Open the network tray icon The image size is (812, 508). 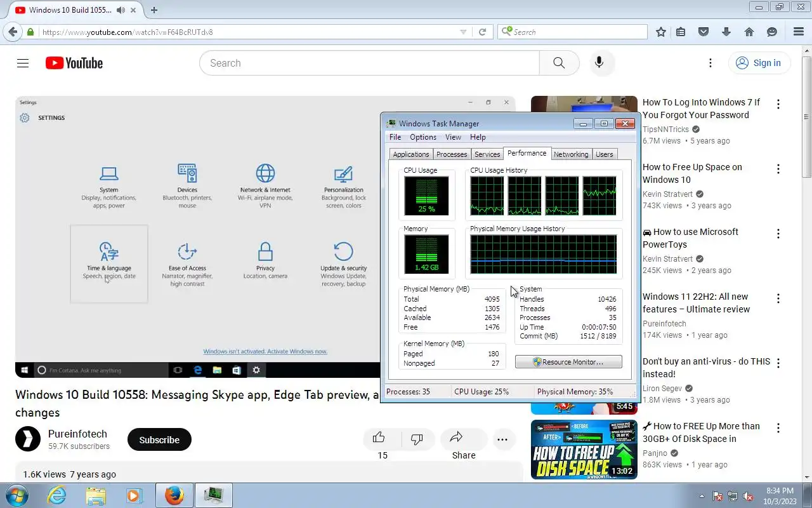coord(733,496)
